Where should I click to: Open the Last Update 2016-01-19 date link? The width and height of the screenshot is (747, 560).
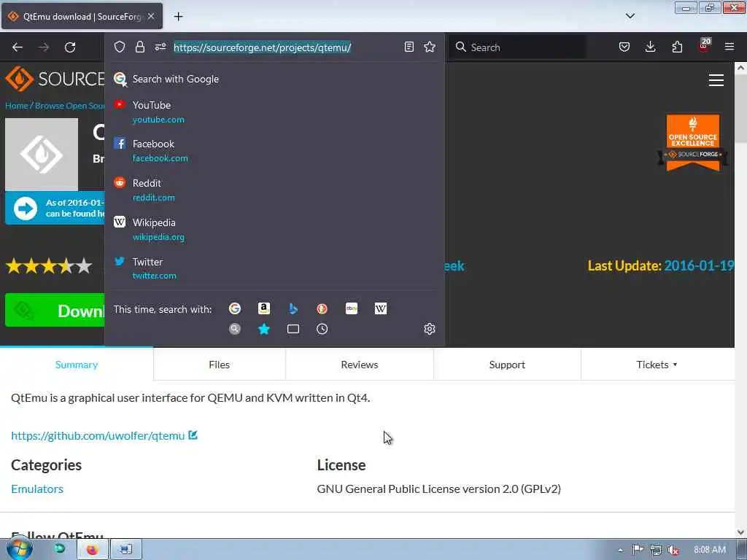699,265
